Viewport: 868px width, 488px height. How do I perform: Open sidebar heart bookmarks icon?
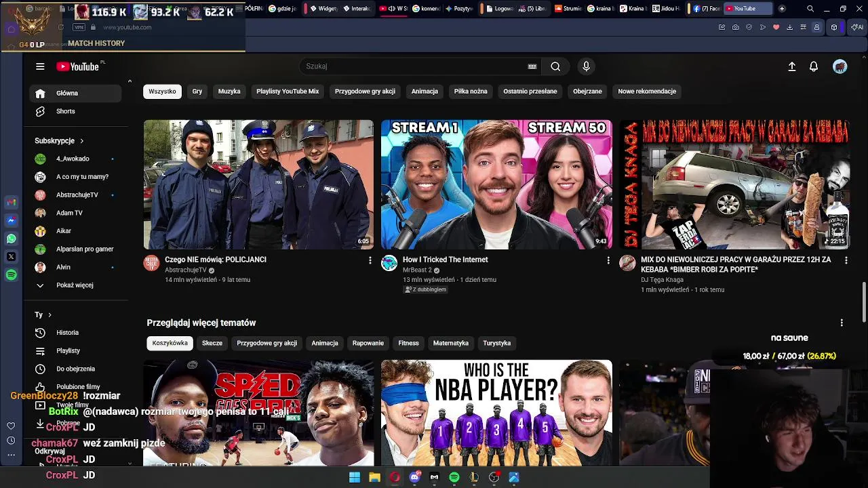11,426
